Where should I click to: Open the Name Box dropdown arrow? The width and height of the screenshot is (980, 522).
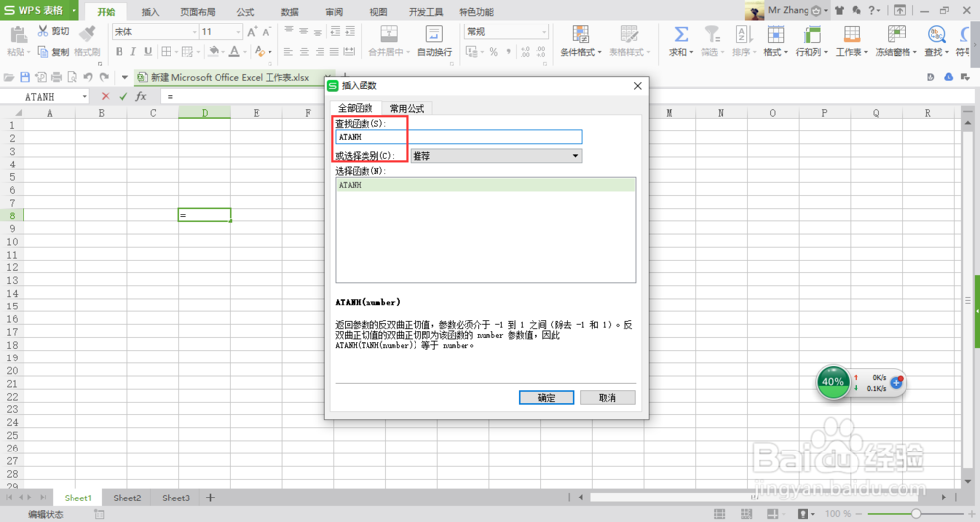(85, 97)
